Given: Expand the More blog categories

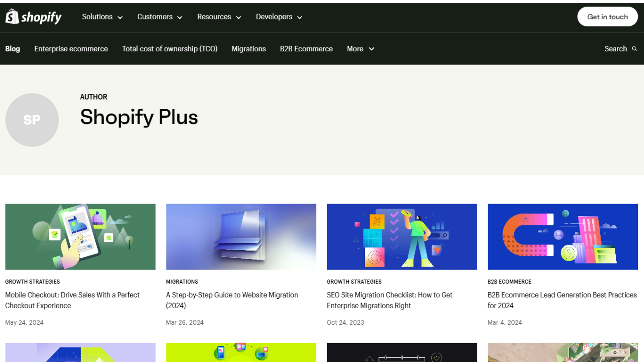Looking at the screenshot, I should (361, 49).
